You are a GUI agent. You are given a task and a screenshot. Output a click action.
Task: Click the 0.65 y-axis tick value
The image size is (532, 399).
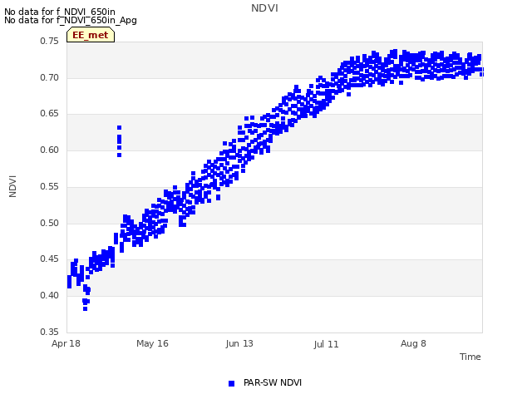pyautogui.click(x=49, y=114)
